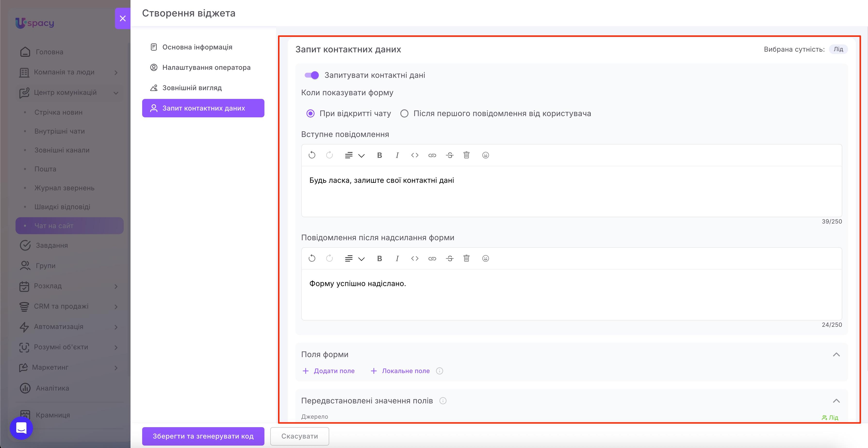Open Зовнішній вигляд step
This screenshot has height=448, width=868.
click(203, 88)
